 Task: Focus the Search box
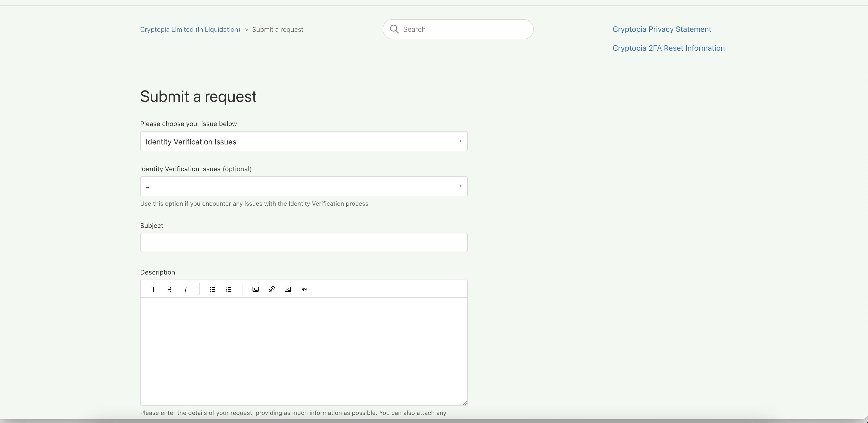tap(465, 29)
